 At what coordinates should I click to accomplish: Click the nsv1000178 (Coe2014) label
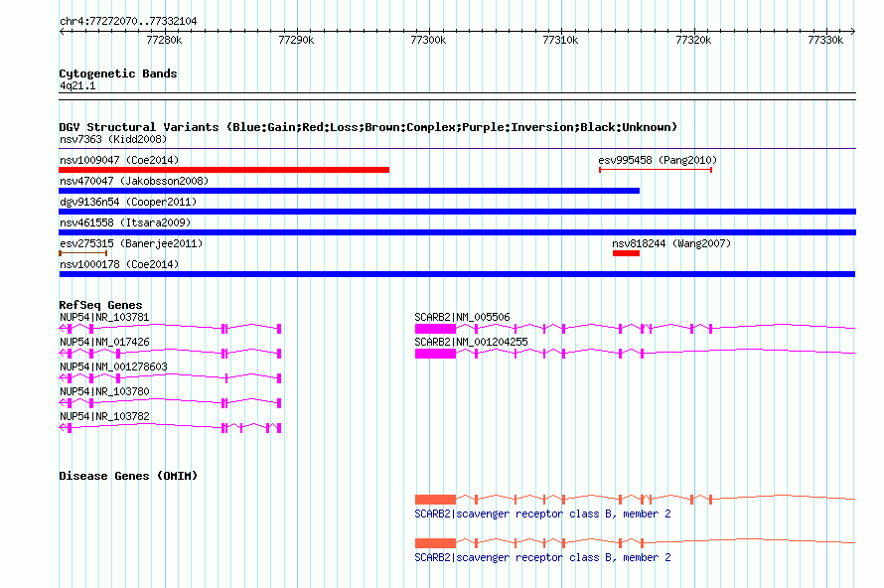tap(119, 264)
